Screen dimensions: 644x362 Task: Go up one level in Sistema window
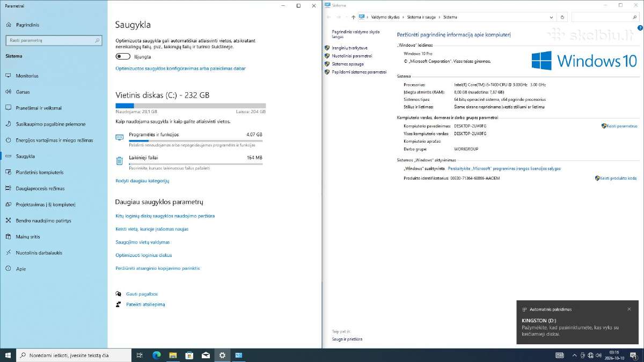pos(353,17)
